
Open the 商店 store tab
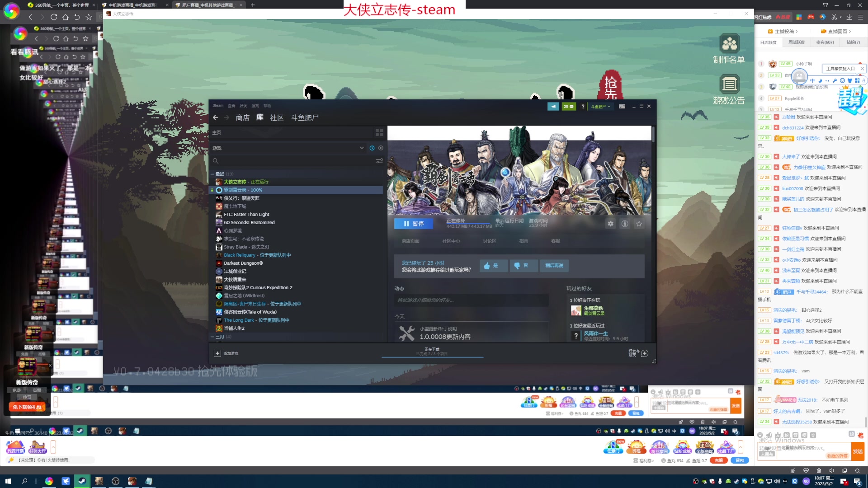[x=242, y=117]
